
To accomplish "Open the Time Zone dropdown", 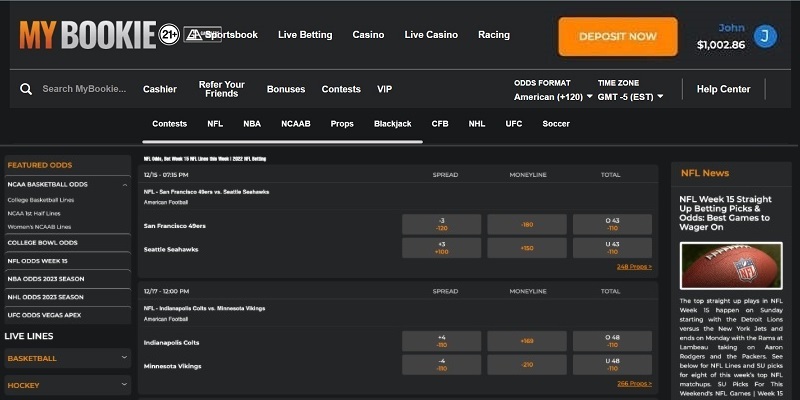I will [x=626, y=97].
